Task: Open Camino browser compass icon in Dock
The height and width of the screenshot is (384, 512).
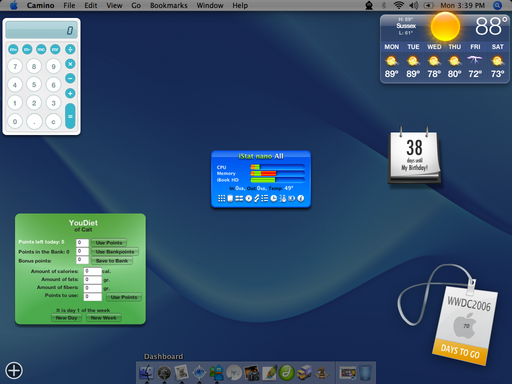Action: tap(199, 373)
